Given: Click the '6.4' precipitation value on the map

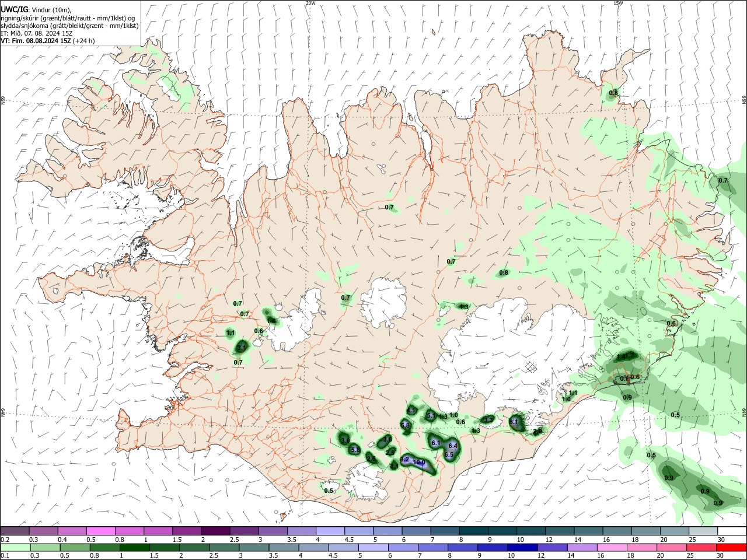Looking at the screenshot, I should [452, 446].
